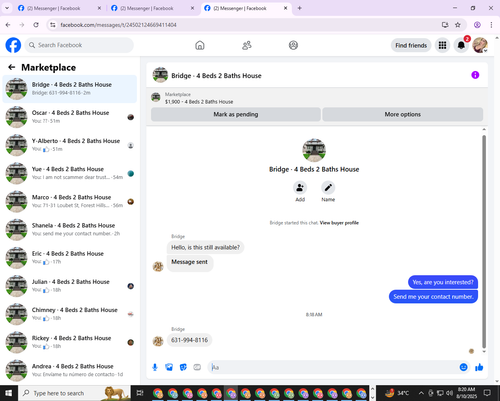Open Julian - 4 Beds 2 Baths House chat
500x401 pixels.
(x=69, y=286)
